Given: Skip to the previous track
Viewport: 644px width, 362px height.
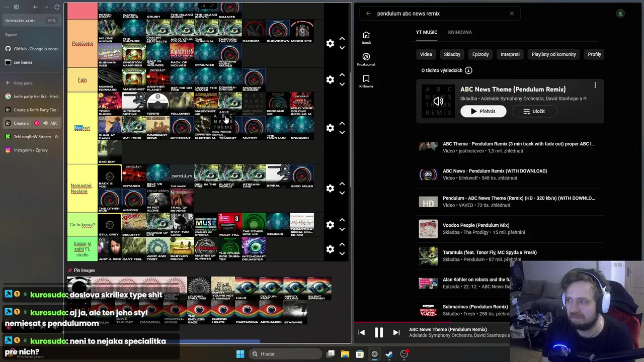Looking at the screenshot, I should (x=361, y=332).
